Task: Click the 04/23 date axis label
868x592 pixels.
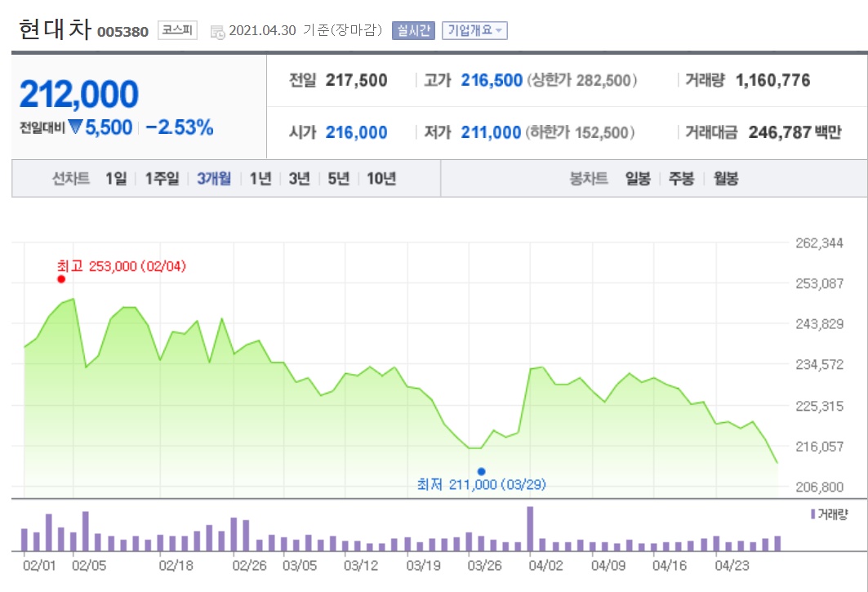Action: pyautogui.click(x=732, y=565)
